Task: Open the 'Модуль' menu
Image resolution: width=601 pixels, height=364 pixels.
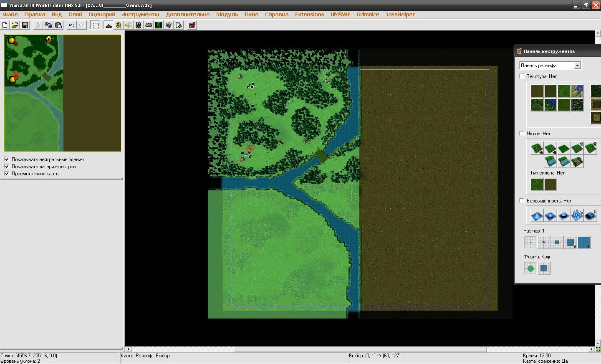Action: coord(227,14)
